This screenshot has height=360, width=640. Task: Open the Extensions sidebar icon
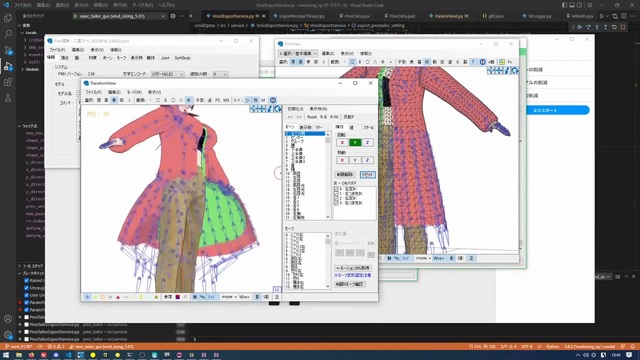8,82
